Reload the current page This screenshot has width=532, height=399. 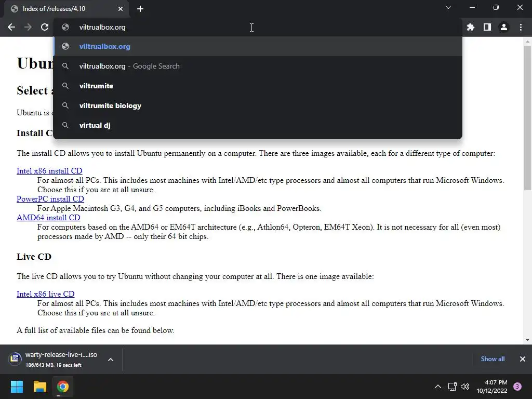(45, 27)
